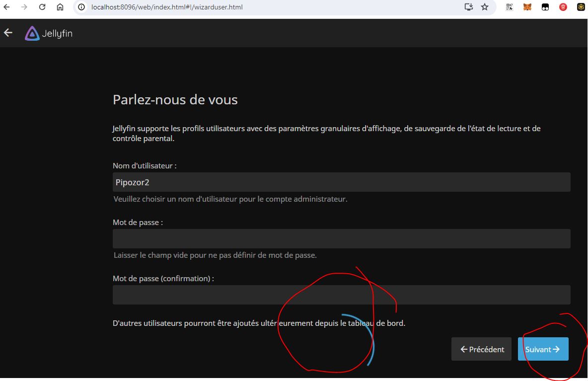Click the Jellyfin logo
Screen dimensions: 588x381
pos(49,33)
